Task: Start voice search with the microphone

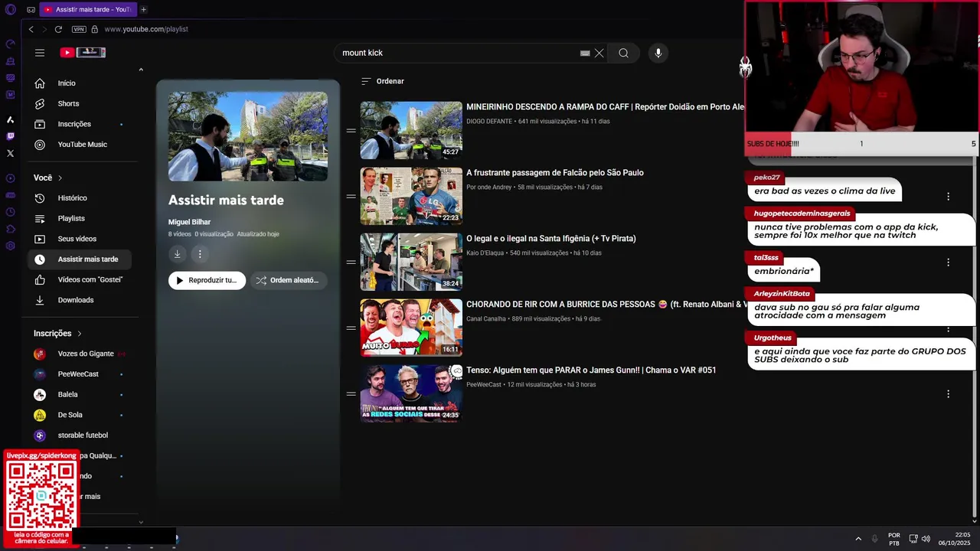Action: point(658,53)
